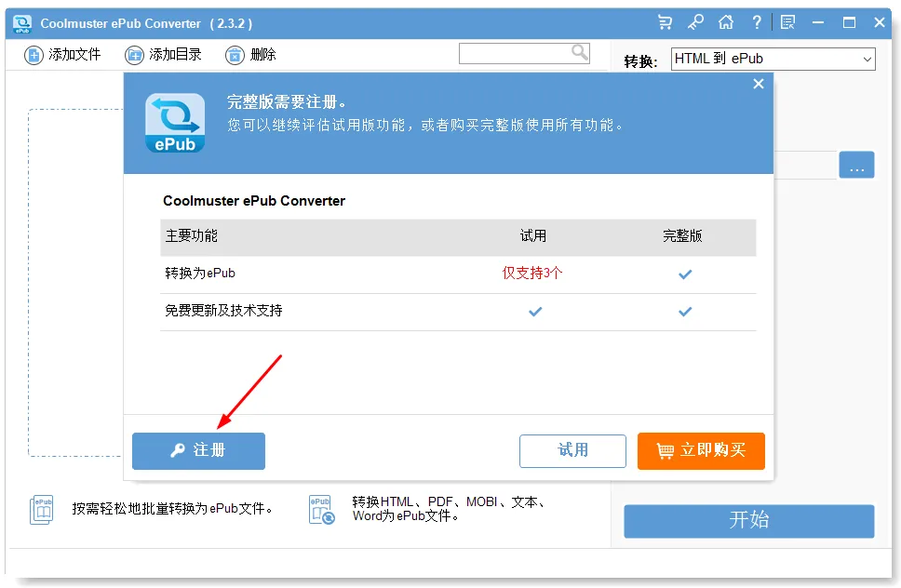Viewport: 901px width, 588px height.
Task: Expand the HTML 到 ePub conversion dropdown
Action: (773, 59)
